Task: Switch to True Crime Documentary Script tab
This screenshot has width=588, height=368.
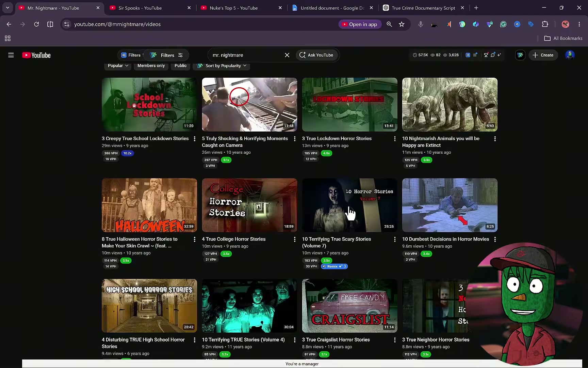Action: (423, 8)
